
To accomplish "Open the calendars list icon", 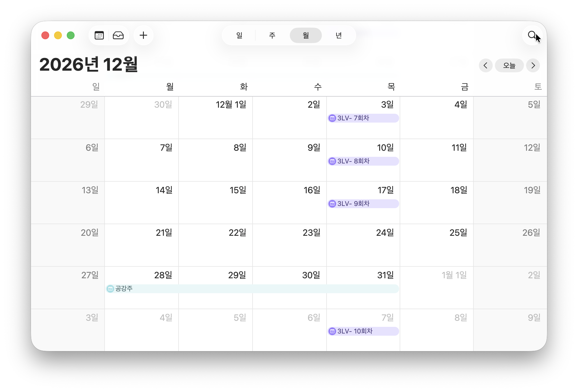I will tap(99, 35).
